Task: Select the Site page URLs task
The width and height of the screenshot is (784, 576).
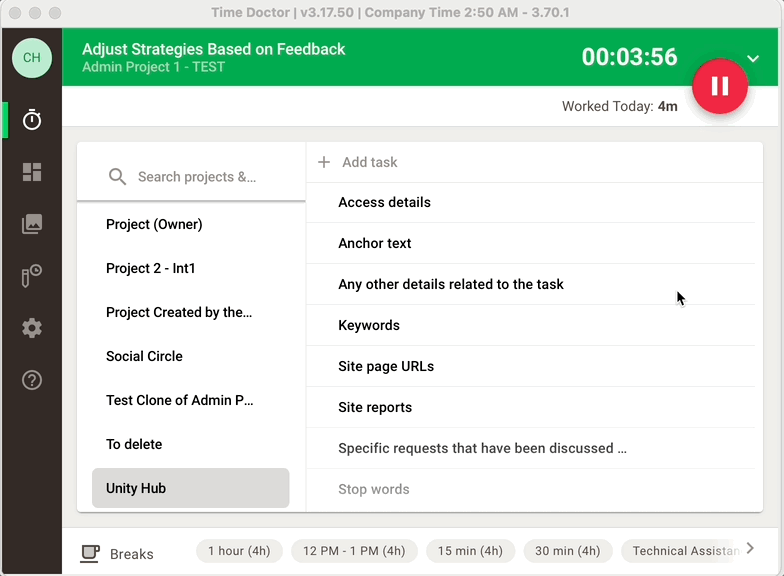Action: (386, 366)
